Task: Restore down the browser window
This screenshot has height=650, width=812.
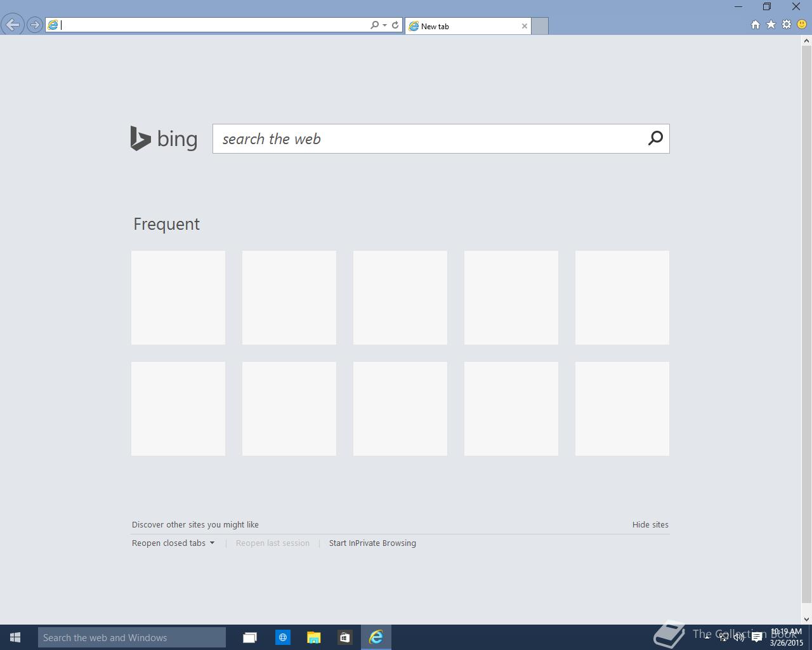Action: point(767,6)
